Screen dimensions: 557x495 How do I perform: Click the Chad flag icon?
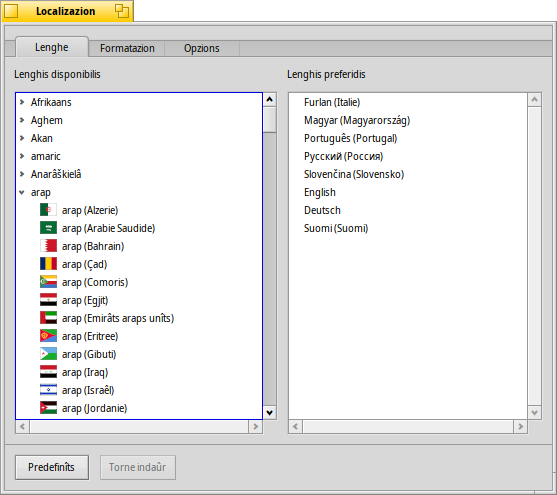(48, 264)
